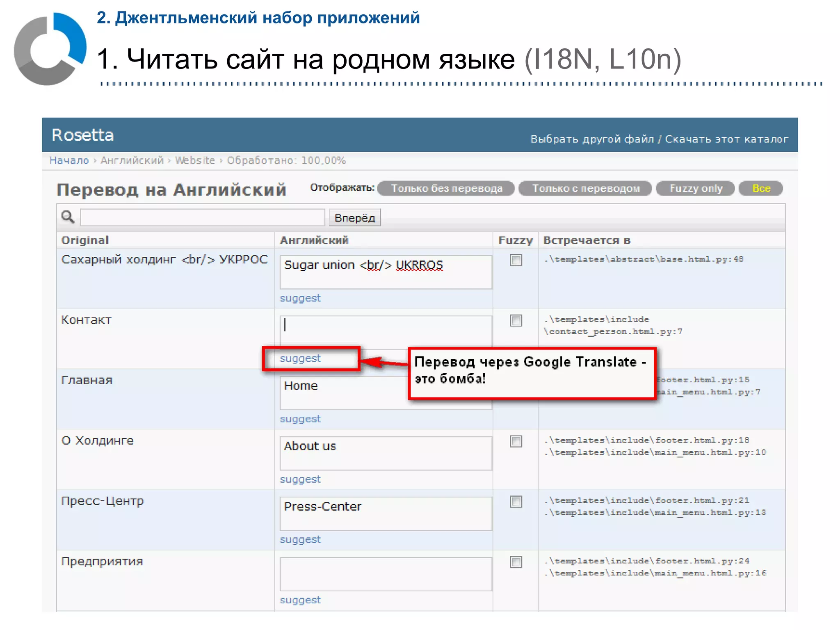Click 'Английский' breadcrumb text
Screen dimensions: 840x630
[132, 160]
